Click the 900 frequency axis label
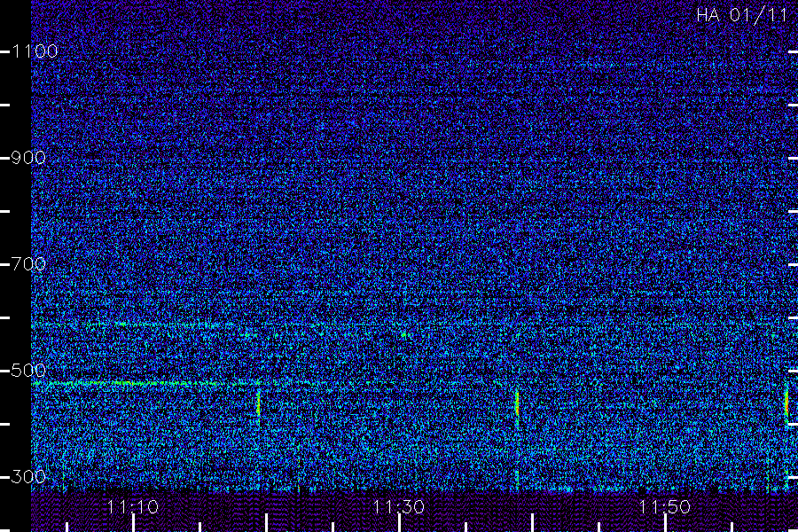 [28, 157]
